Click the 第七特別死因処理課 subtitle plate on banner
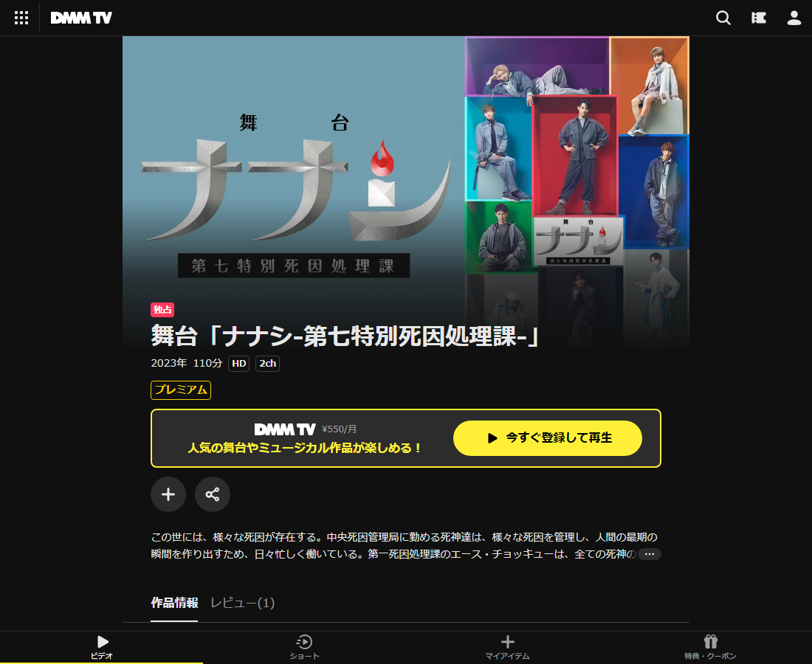Viewport: 812px width, 664px height. pyautogui.click(x=294, y=266)
